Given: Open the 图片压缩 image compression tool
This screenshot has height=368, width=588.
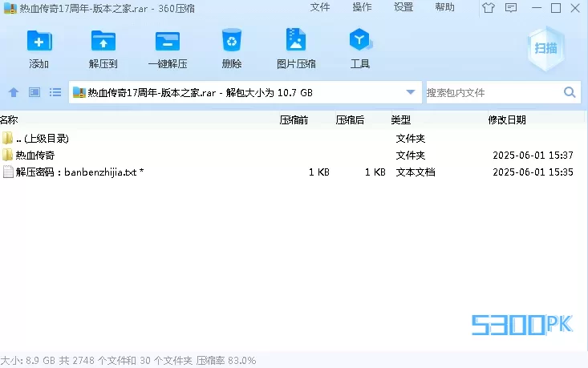Looking at the screenshot, I should (295, 39).
